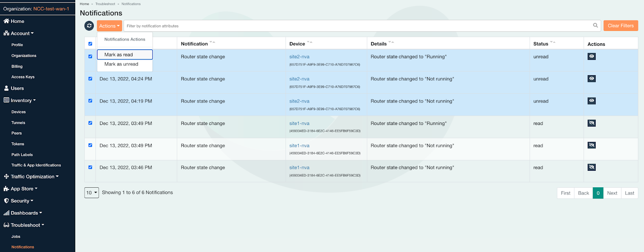The image size is (644, 252).
Task: Click eye icon for first unread site2-nva notification
Action: (591, 57)
